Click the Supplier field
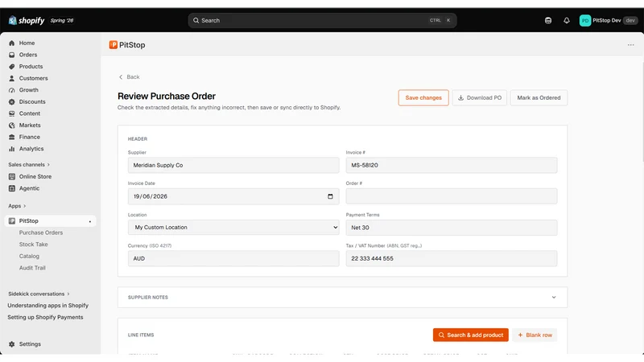This screenshot has width=644, height=362. click(x=233, y=165)
